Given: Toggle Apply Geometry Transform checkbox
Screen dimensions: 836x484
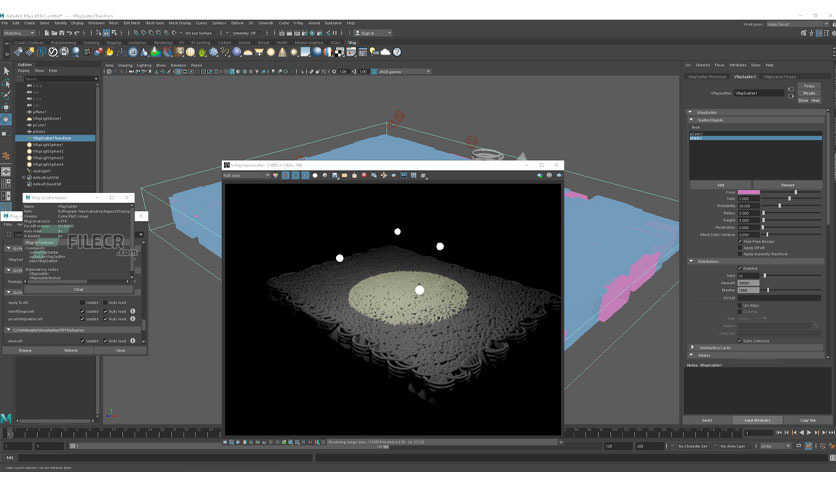Looking at the screenshot, I should (x=740, y=254).
